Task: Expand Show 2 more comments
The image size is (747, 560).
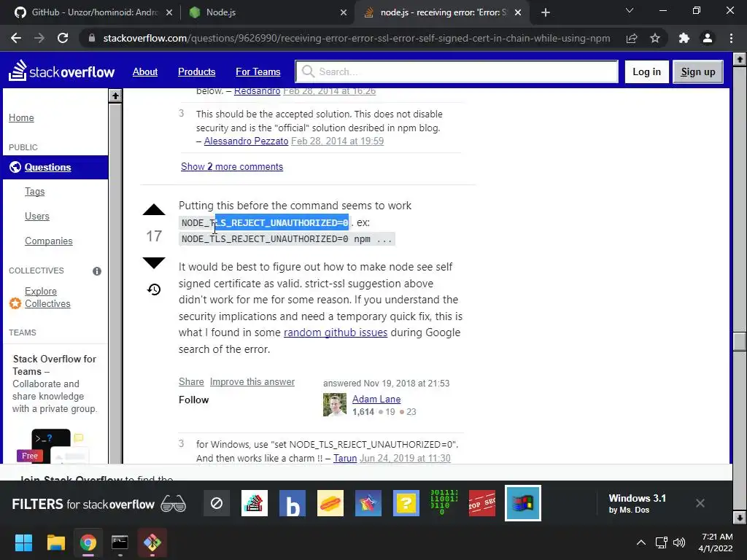Action: tap(231, 167)
